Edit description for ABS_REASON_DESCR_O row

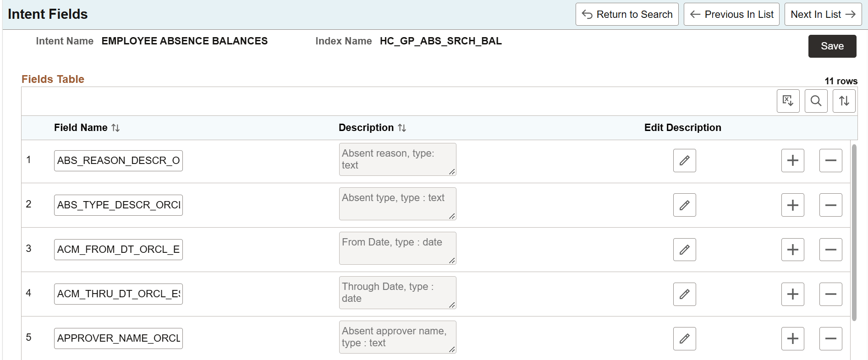coord(684,160)
